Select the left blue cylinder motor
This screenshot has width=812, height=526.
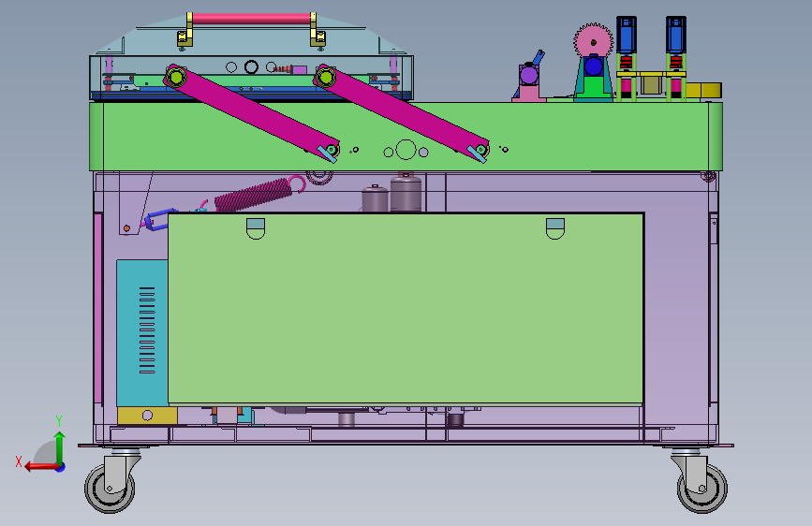pos(626,35)
